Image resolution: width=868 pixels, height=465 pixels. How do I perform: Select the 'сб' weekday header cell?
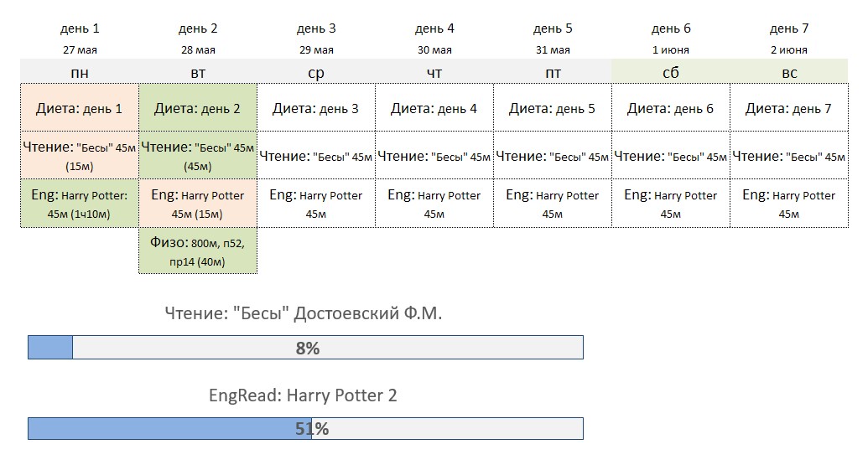click(671, 72)
